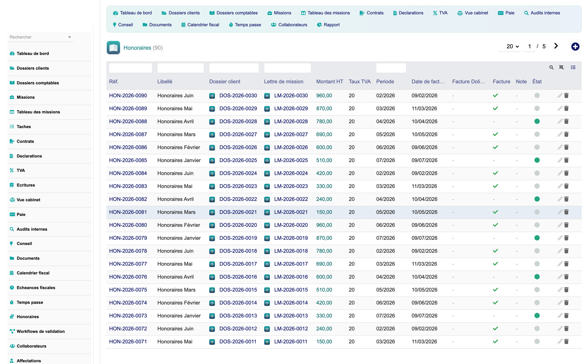Sort by the Date de fact… column header
Screen dimensions: 588x364
click(428, 82)
